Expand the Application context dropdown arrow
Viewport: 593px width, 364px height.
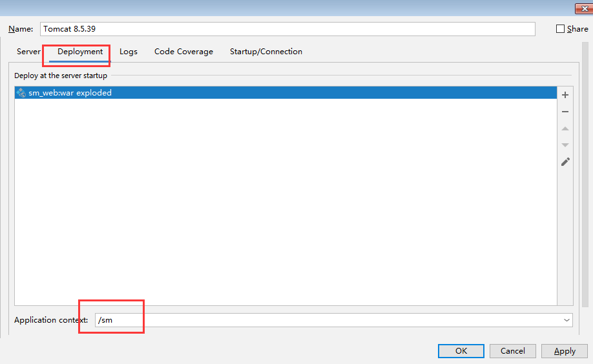(x=567, y=320)
